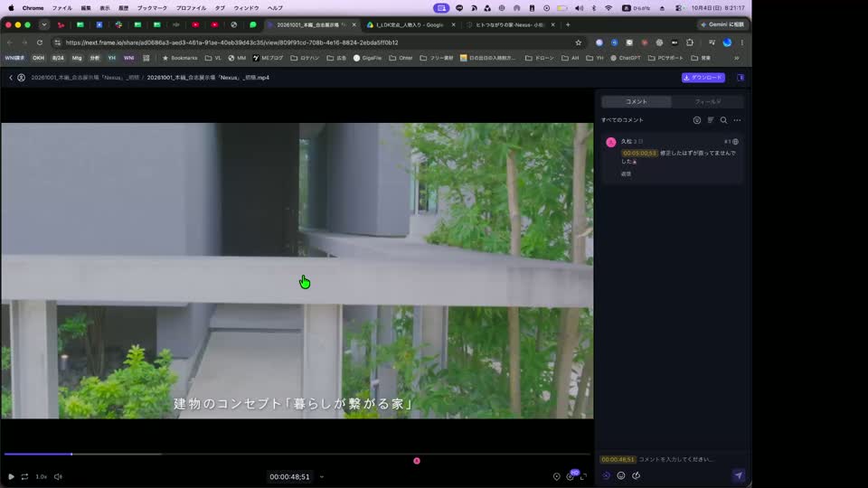868x488 pixels.
Task: Switch to the フィールド tab
Action: pyautogui.click(x=707, y=102)
